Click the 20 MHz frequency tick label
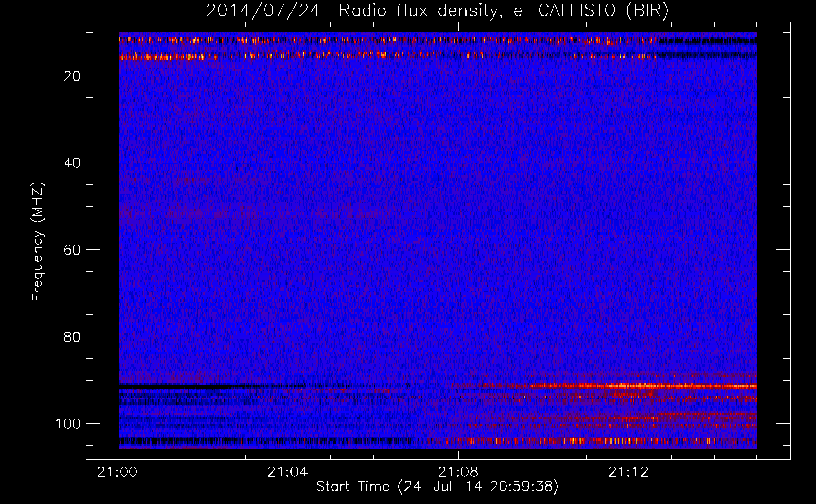816x504 pixels. click(x=73, y=76)
